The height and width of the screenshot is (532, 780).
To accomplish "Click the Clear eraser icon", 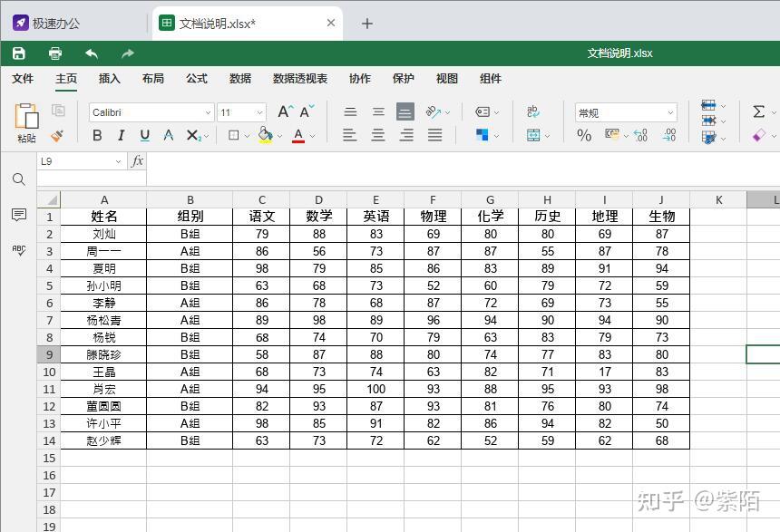I will 758,135.
